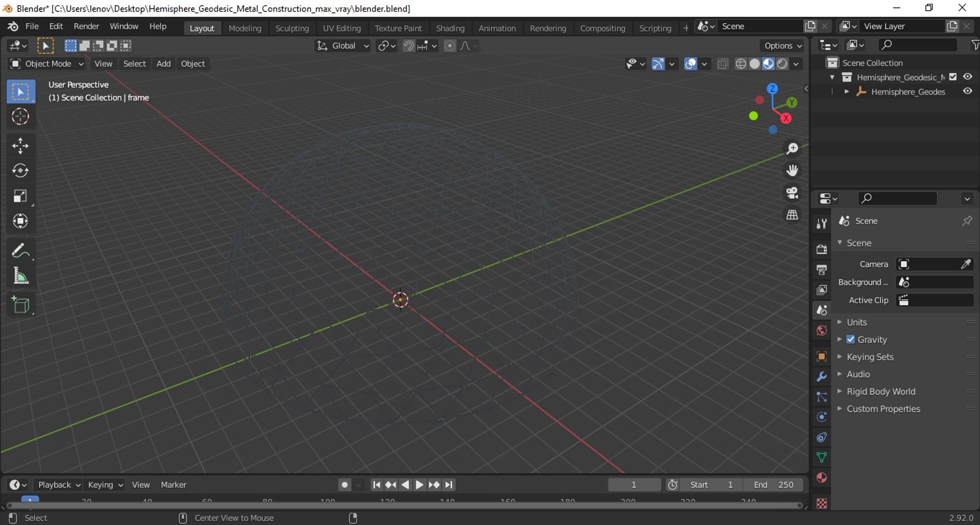Open the World properties tab
Image resolution: width=980 pixels, height=525 pixels.
click(x=821, y=331)
